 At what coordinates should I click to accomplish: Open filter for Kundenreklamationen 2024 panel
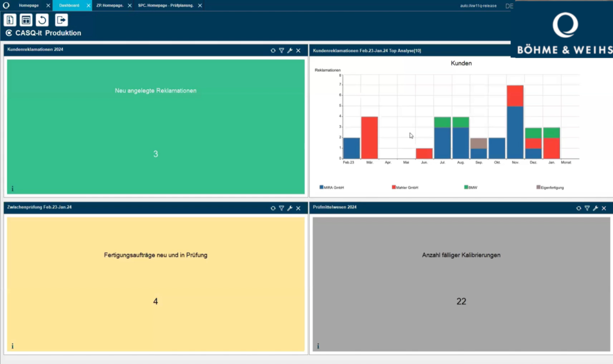tap(281, 50)
